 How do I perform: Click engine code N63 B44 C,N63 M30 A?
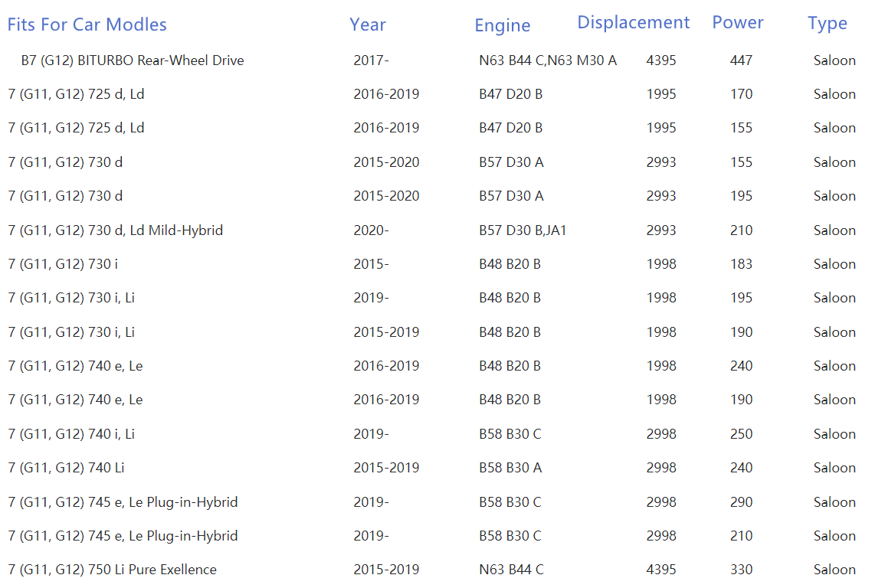pos(548,60)
